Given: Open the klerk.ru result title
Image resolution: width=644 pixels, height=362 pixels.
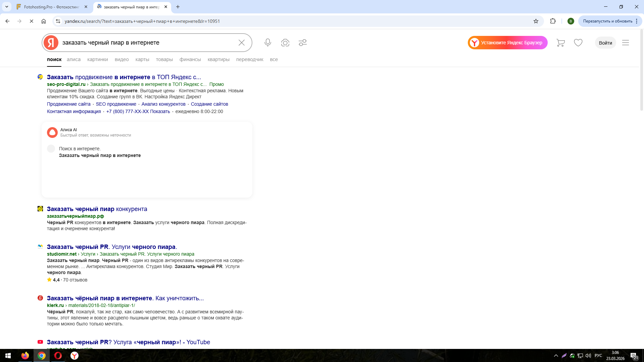Looking at the screenshot, I should pyautogui.click(x=125, y=298).
